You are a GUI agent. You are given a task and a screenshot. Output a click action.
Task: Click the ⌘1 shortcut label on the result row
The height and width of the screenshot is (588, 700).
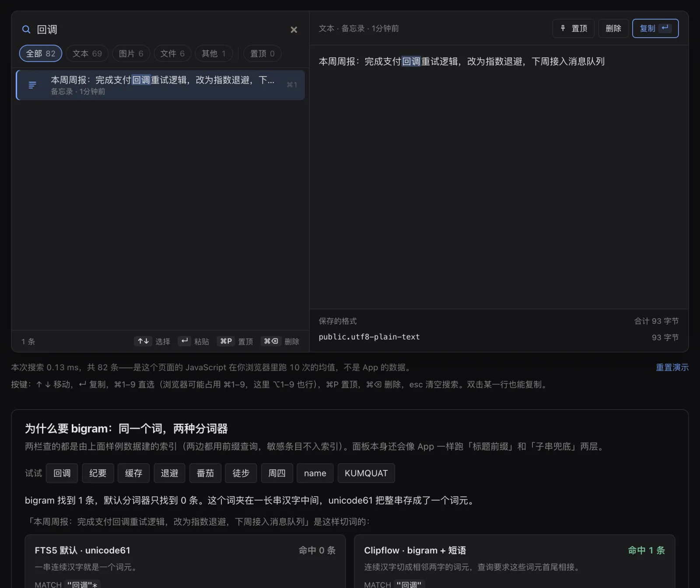[x=292, y=85]
